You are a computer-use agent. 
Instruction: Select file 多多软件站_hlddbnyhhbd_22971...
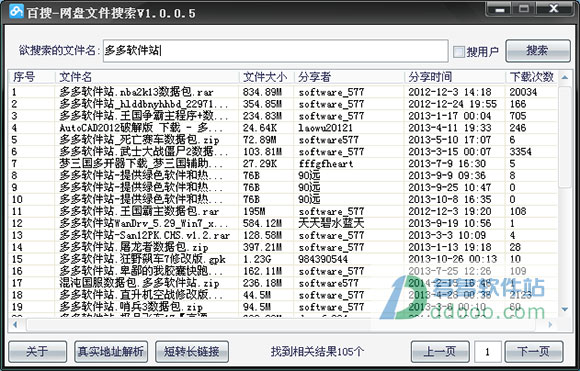[144, 104]
